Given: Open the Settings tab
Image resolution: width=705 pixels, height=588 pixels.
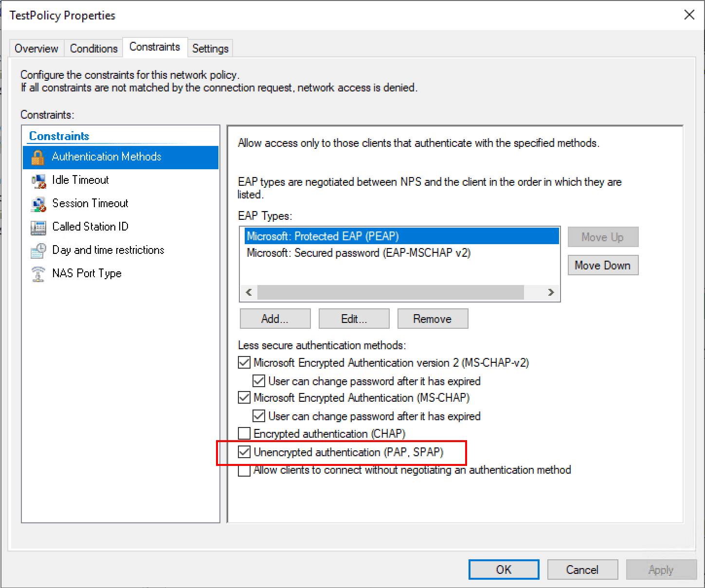Looking at the screenshot, I should coord(210,49).
